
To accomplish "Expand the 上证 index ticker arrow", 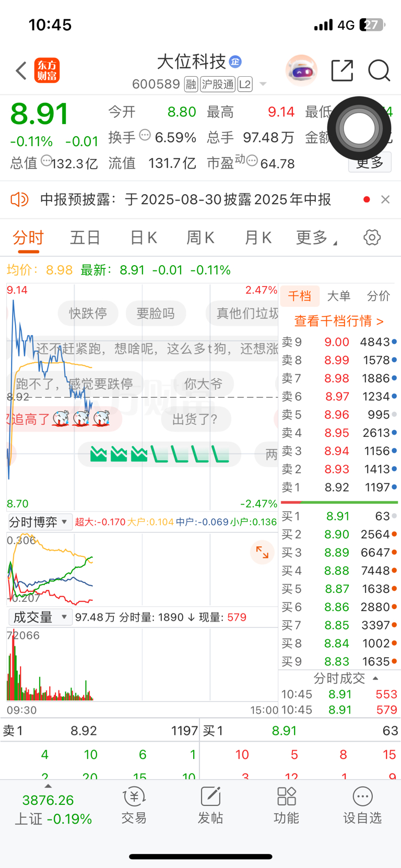I will [48, 786].
